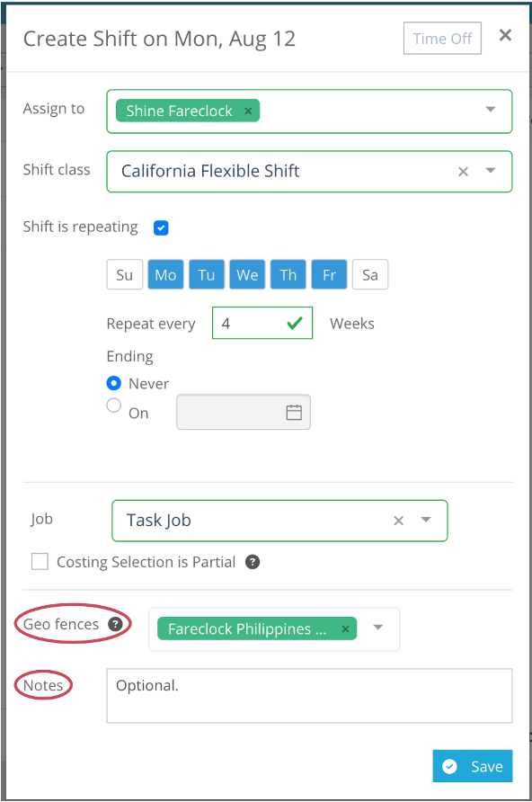
Task: Clear the Task Job selection
Action: [399, 521]
